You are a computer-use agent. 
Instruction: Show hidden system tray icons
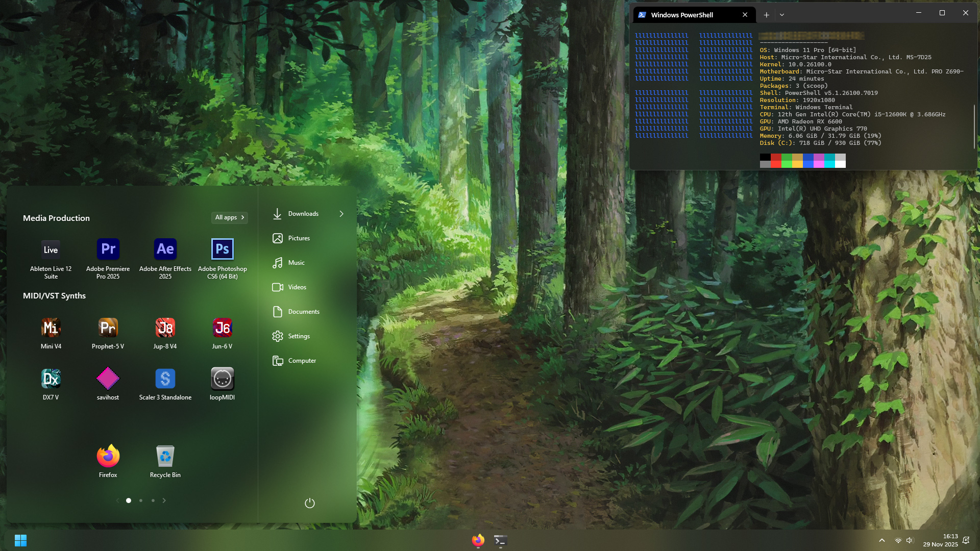[x=881, y=540]
